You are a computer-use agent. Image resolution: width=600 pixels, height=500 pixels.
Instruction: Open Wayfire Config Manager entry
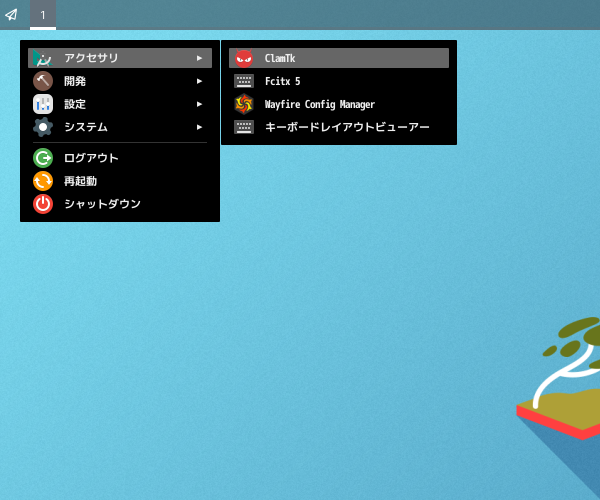click(339, 104)
